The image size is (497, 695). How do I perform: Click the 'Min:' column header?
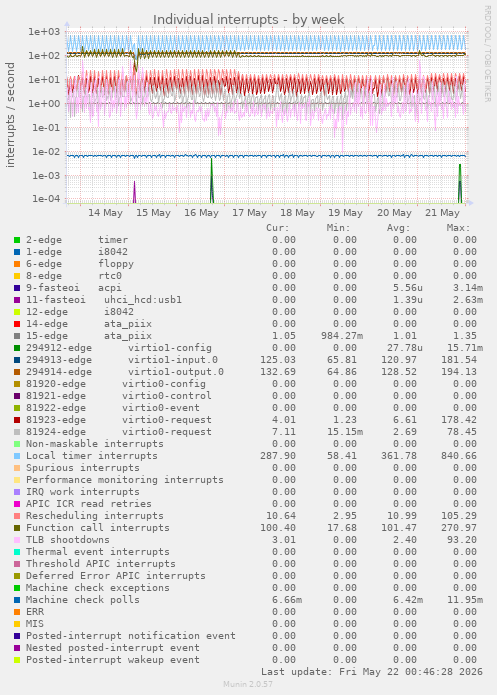(x=338, y=228)
